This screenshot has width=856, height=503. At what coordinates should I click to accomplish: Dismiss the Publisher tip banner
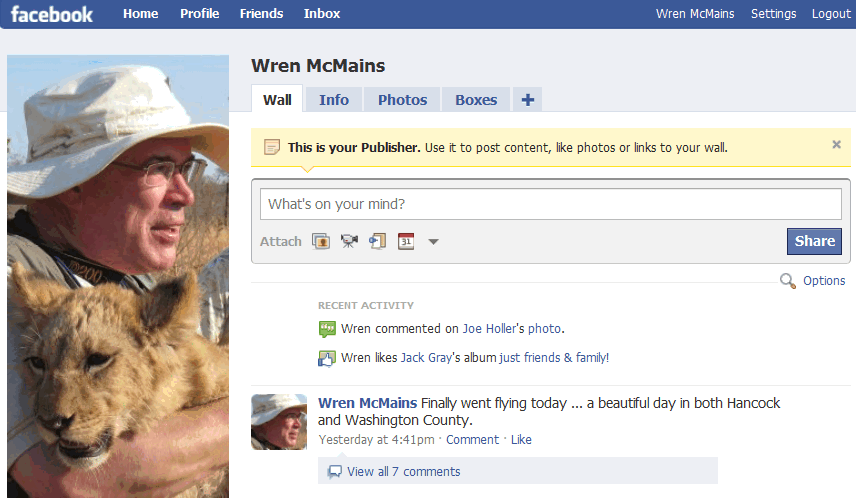[836, 145]
